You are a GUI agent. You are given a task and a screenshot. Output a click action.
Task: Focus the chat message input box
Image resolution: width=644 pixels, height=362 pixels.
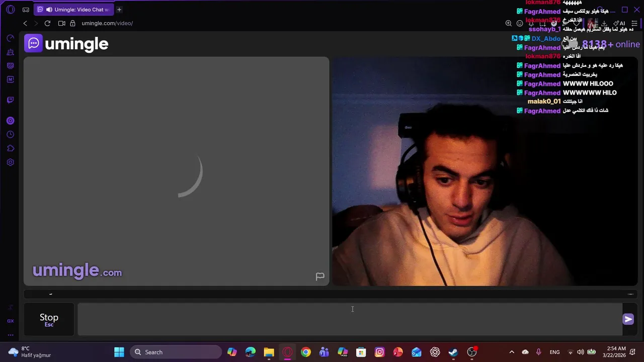tap(350, 319)
